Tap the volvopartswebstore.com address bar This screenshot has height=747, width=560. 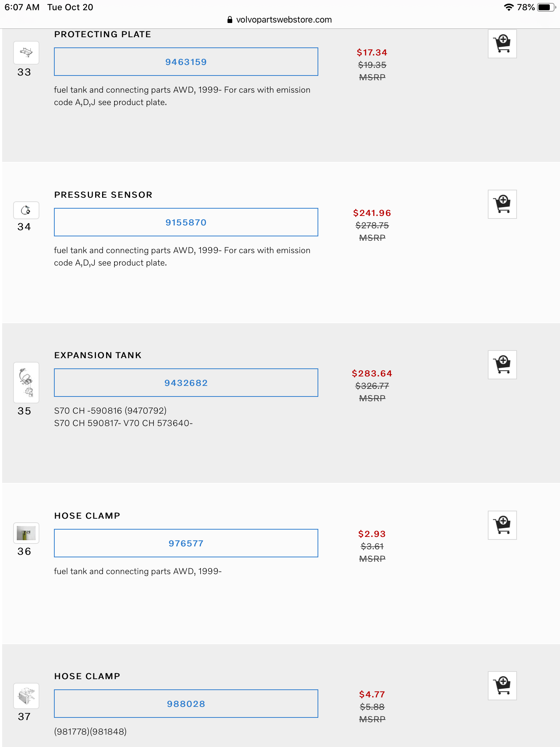tap(280, 20)
